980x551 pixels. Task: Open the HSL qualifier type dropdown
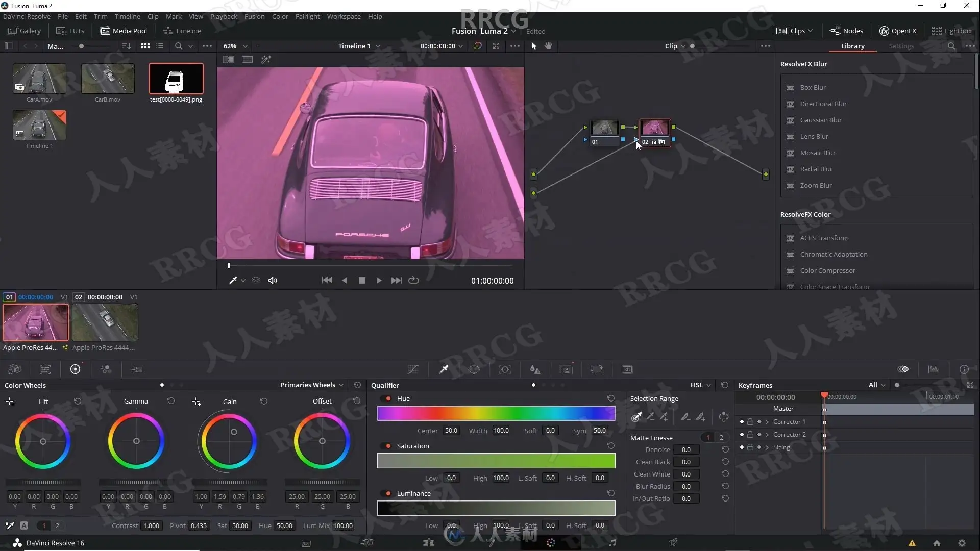(x=701, y=385)
